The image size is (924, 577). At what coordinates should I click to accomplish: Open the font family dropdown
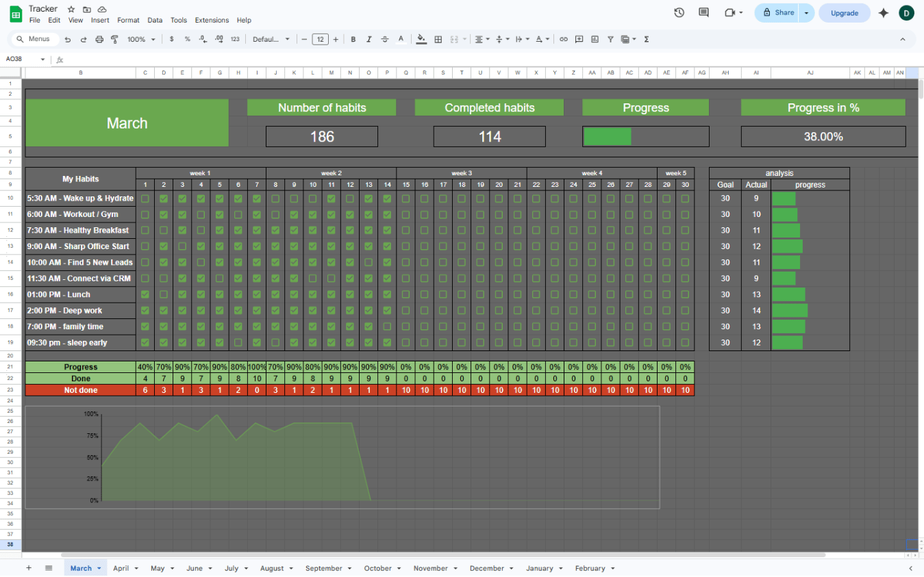271,40
